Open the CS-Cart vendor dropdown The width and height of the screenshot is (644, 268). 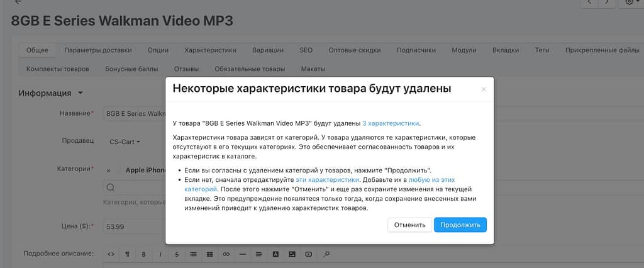click(x=125, y=142)
